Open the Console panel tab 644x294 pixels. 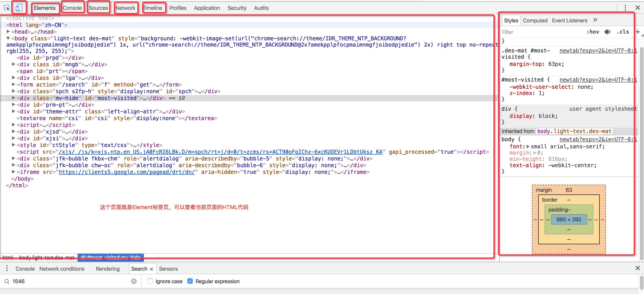[72, 8]
